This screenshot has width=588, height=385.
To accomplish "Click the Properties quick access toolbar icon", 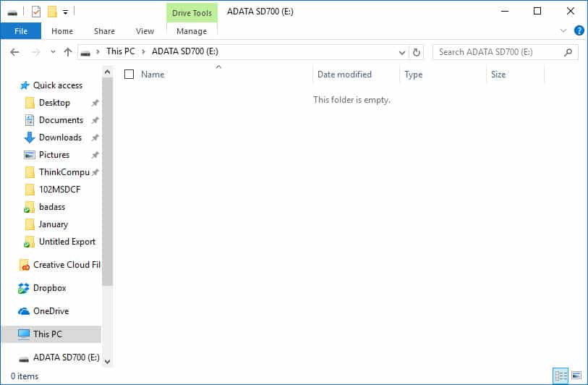I will pyautogui.click(x=36, y=12).
